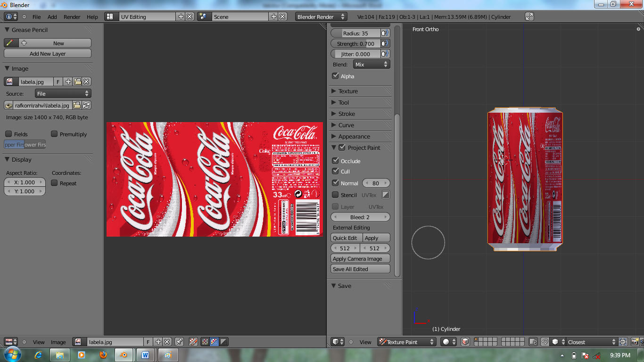
Task: Open the Blender Render engine dropdown
Action: [321, 16]
